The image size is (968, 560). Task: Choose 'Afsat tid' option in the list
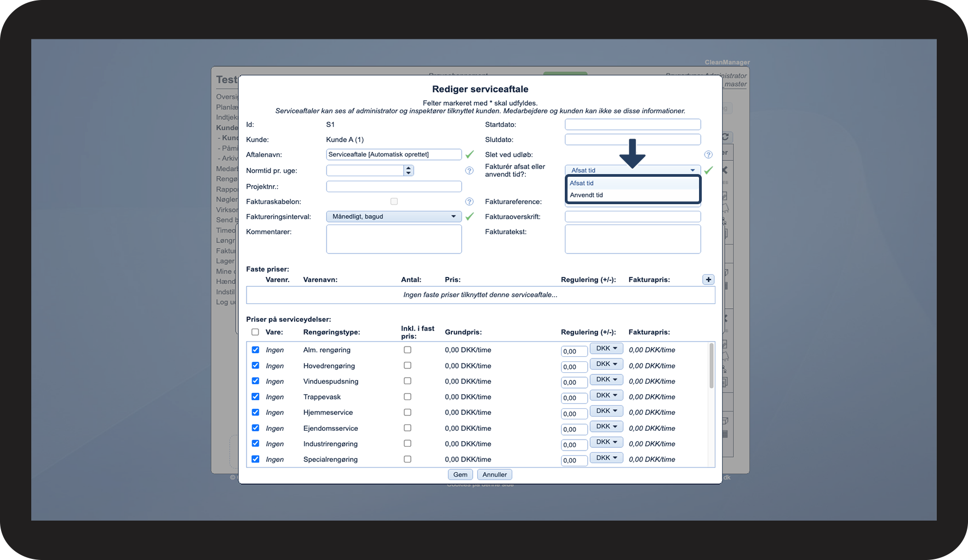click(x=581, y=183)
